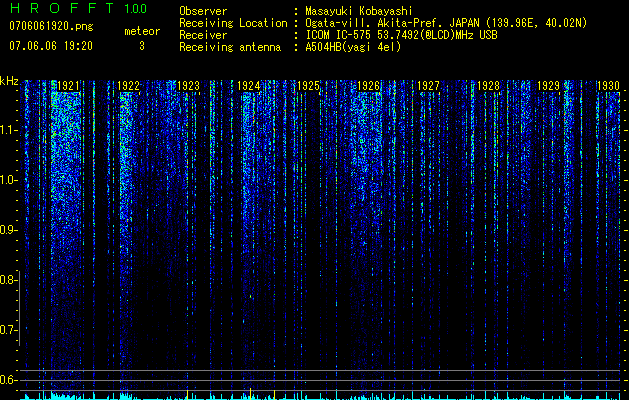
Task: Click the Receiving Location label
Action: pos(233,23)
